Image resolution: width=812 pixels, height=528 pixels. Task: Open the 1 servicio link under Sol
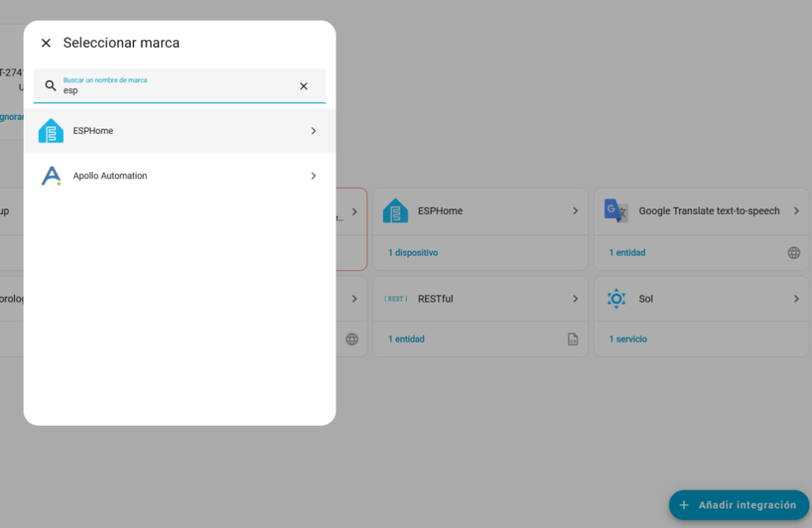point(628,339)
